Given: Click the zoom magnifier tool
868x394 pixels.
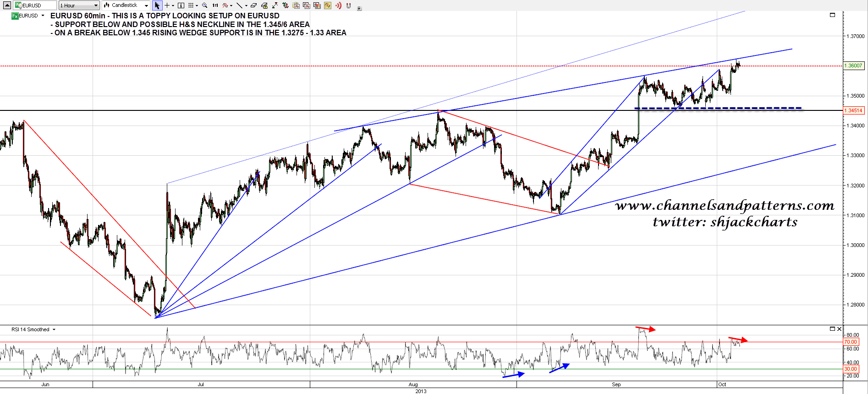Looking at the screenshot, I should [204, 5].
